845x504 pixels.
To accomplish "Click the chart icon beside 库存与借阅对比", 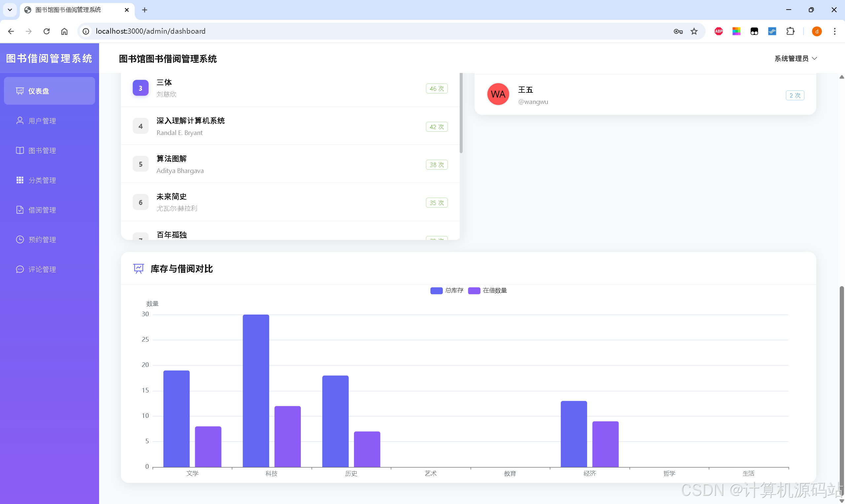I will tap(138, 269).
